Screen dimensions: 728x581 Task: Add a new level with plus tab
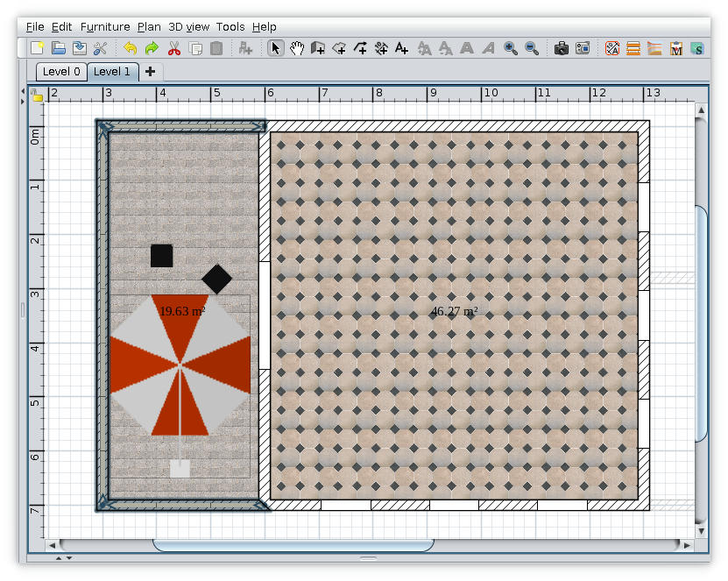click(150, 72)
